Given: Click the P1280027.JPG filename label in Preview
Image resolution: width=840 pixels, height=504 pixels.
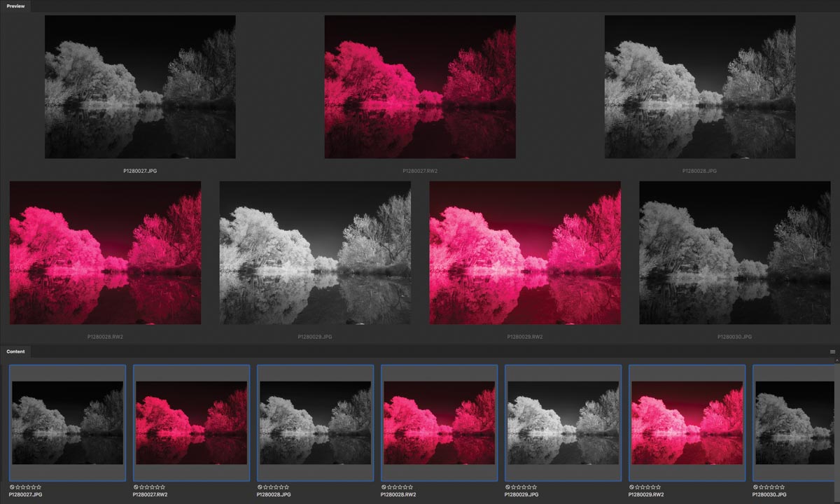Looking at the screenshot, I should pyautogui.click(x=140, y=170).
